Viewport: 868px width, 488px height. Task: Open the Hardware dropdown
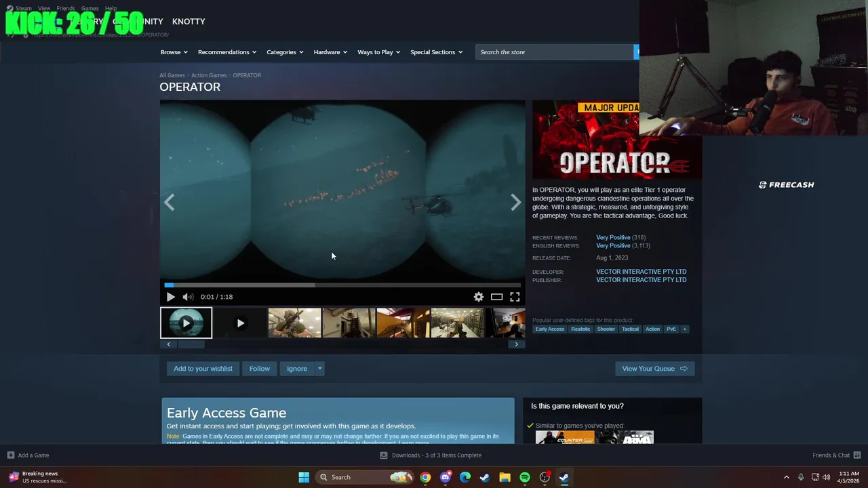[x=330, y=52]
